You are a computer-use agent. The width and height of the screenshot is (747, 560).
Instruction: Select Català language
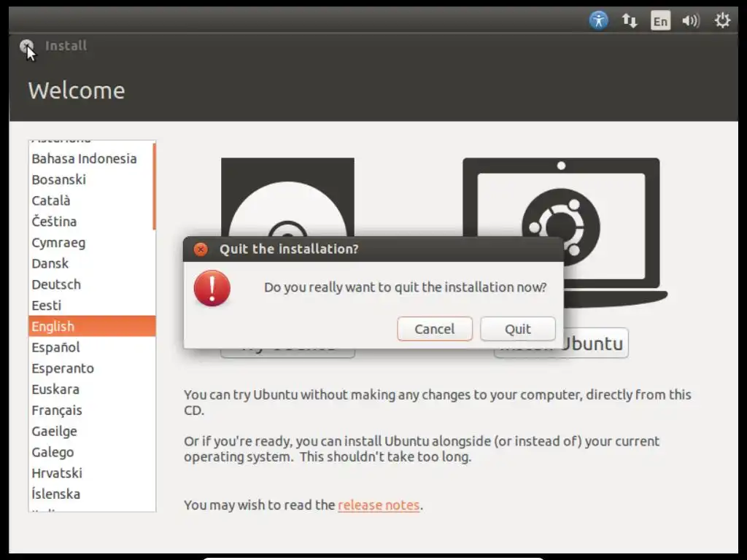tap(90, 201)
